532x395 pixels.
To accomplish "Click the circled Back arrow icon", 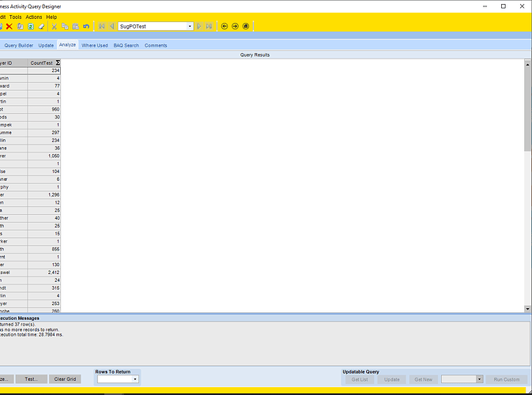I will (x=224, y=26).
